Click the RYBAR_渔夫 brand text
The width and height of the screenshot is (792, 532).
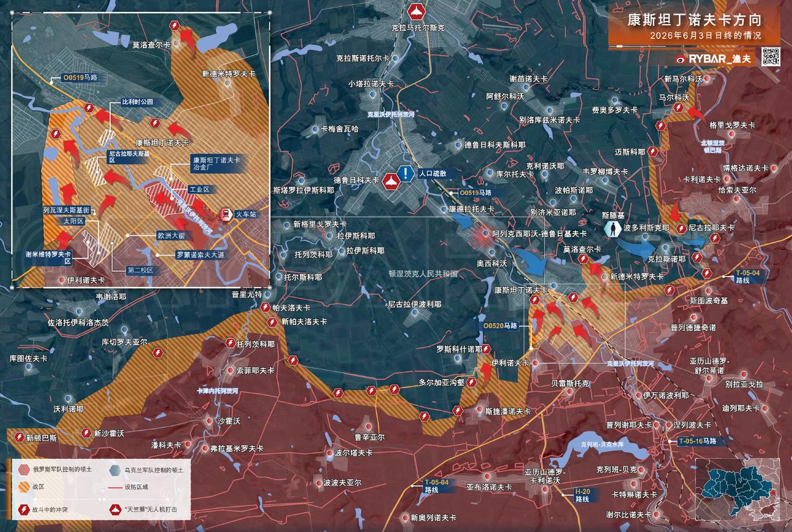[x=720, y=59]
